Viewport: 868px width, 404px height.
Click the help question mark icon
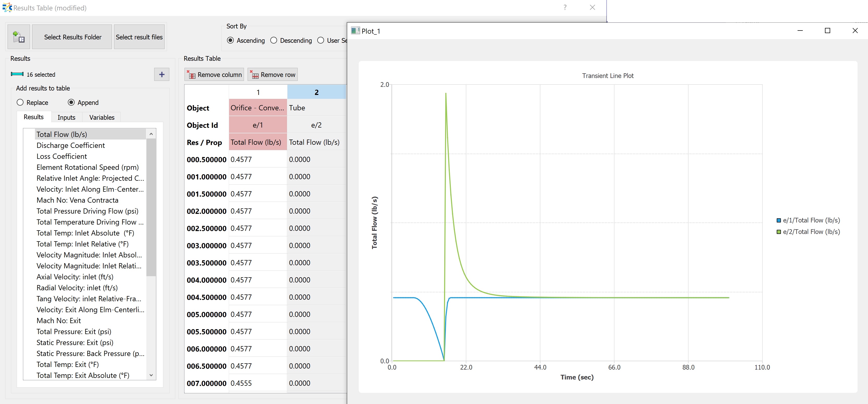[565, 7]
